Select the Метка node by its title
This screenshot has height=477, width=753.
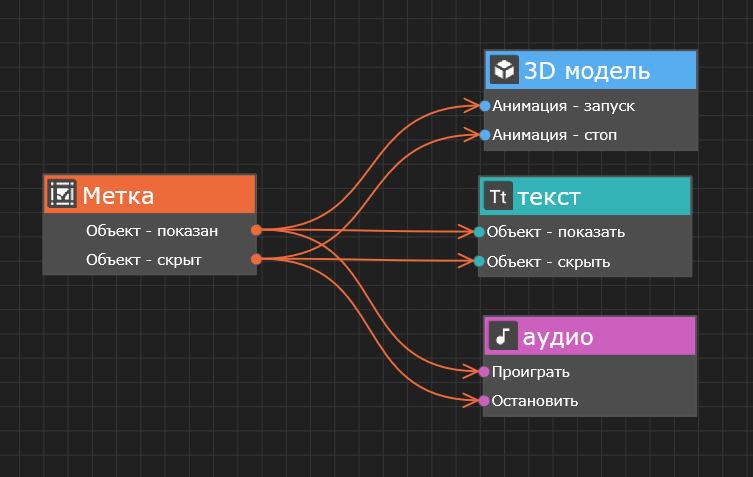coord(118,195)
